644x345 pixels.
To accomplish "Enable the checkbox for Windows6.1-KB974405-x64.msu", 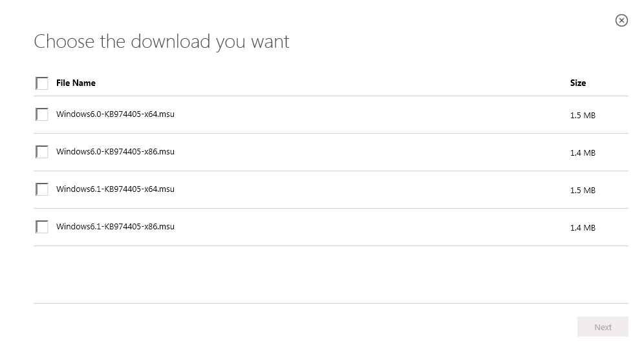I will [42, 189].
